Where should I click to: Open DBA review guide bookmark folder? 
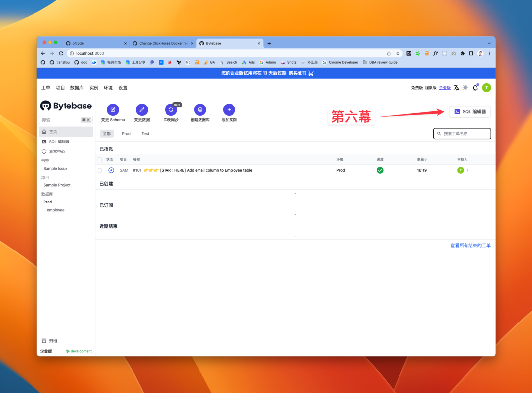(x=380, y=62)
